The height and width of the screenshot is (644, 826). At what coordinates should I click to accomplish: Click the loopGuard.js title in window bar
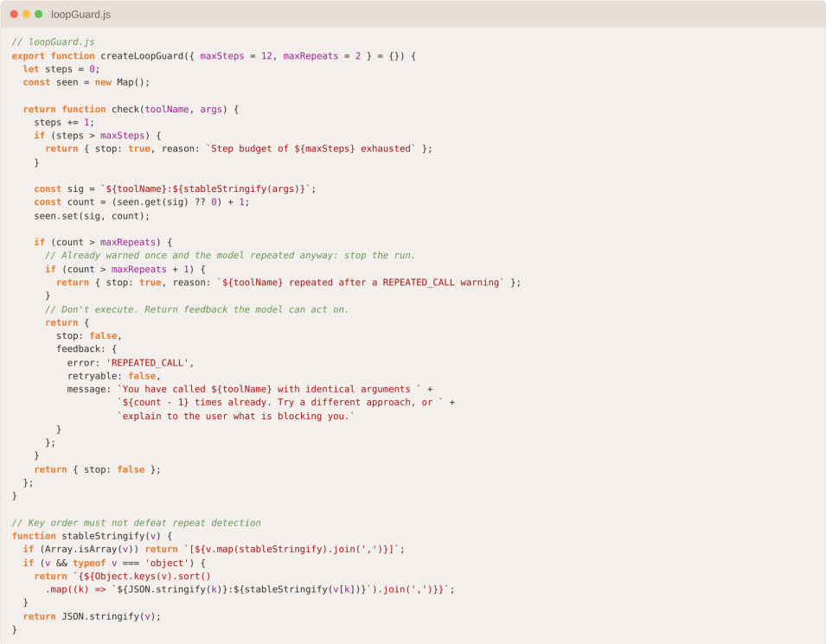[x=80, y=15]
